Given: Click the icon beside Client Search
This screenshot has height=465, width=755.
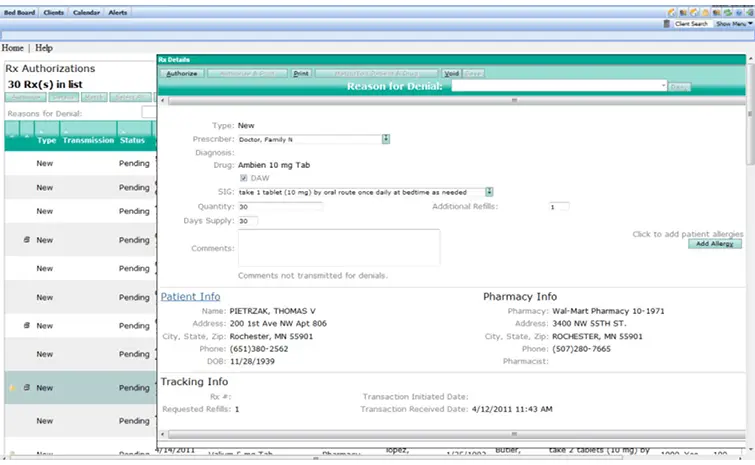Looking at the screenshot, I should coord(667,24).
